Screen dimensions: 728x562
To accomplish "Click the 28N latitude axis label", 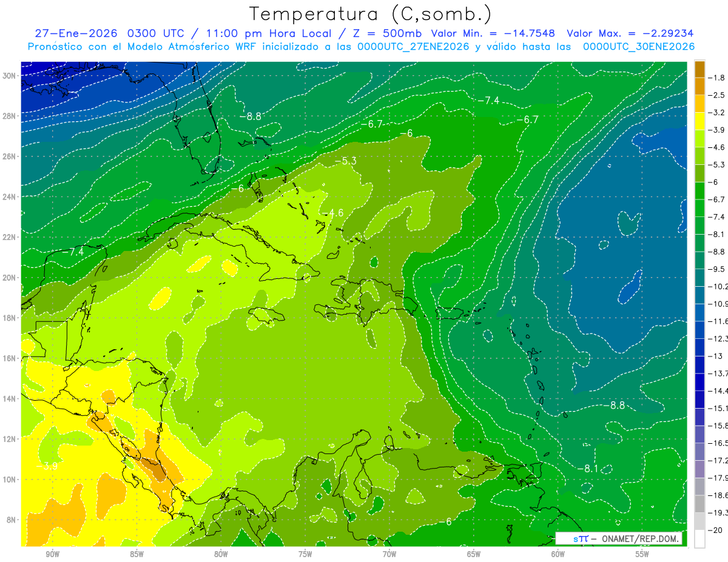I will 10,116.
